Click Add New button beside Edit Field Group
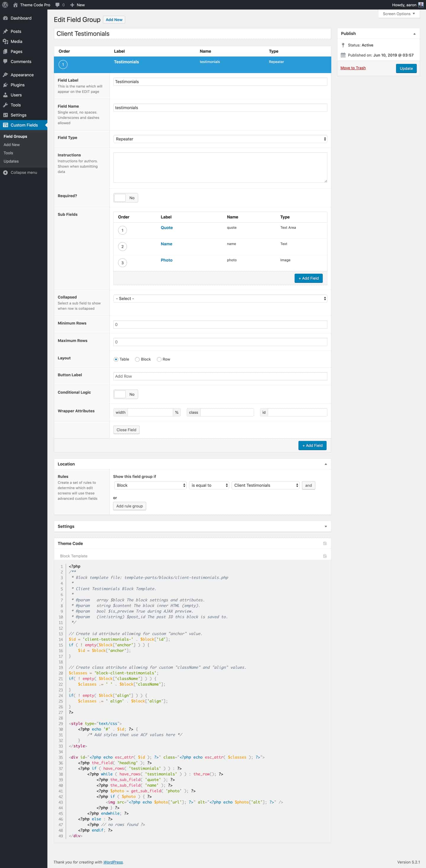This screenshot has height=868, width=426. tap(114, 20)
